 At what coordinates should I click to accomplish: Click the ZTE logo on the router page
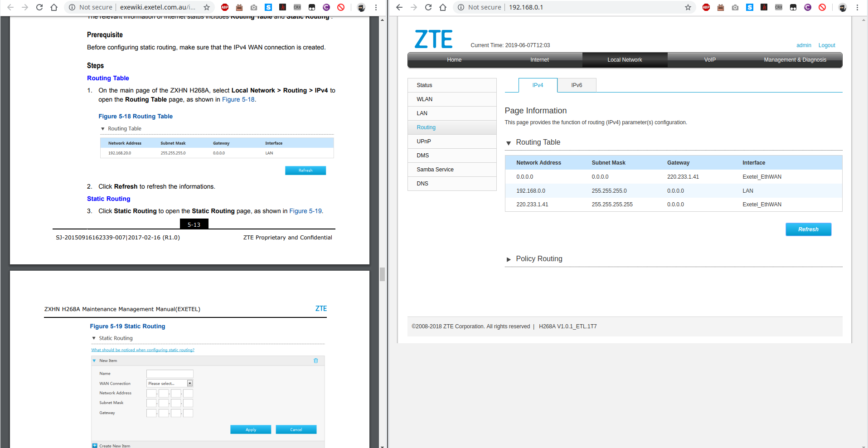pyautogui.click(x=433, y=39)
